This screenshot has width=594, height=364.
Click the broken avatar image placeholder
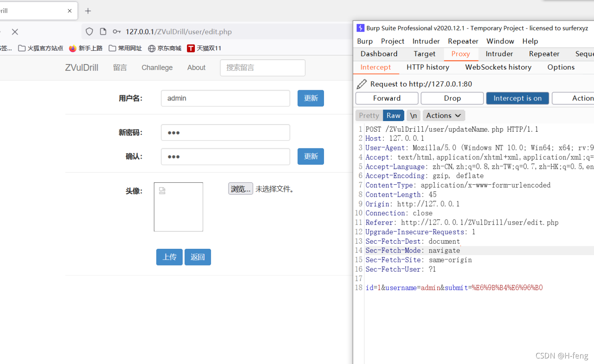click(x=178, y=207)
